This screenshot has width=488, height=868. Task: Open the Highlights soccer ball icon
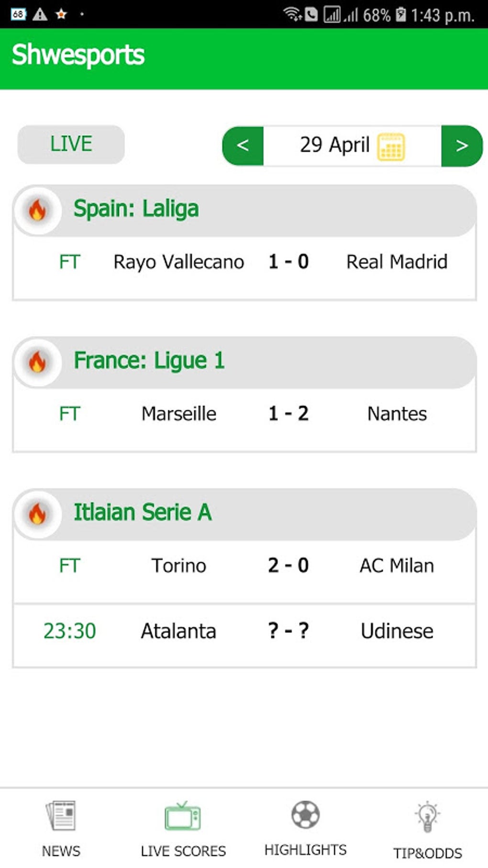pos(306,814)
